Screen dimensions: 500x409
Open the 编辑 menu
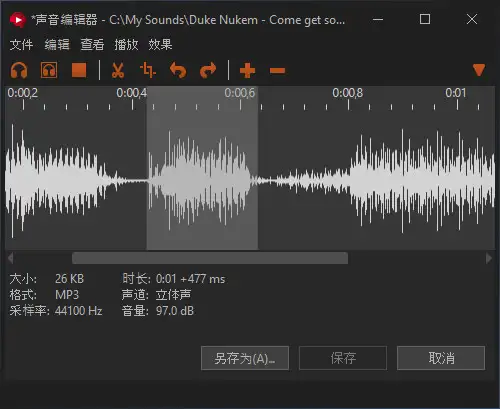(x=57, y=44)
